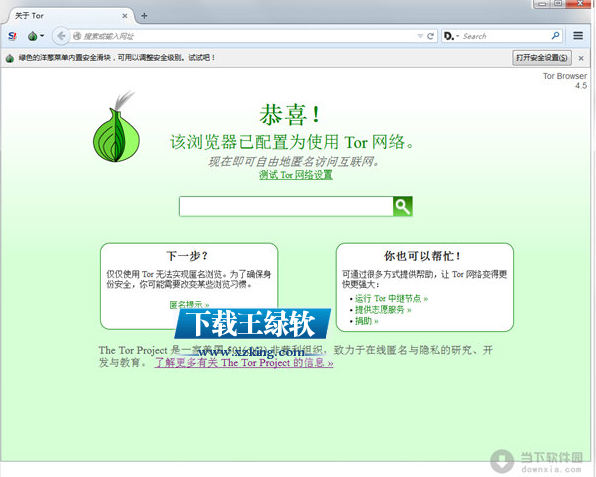Click the page's central search box
Screen dimensions: 596x477
[286, 206]
